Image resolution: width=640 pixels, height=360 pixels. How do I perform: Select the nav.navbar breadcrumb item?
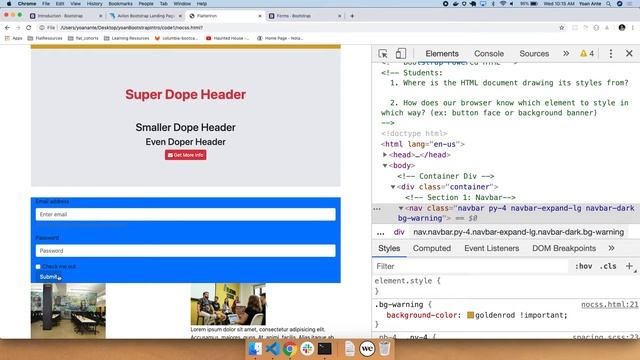click(x=518, y=232)
